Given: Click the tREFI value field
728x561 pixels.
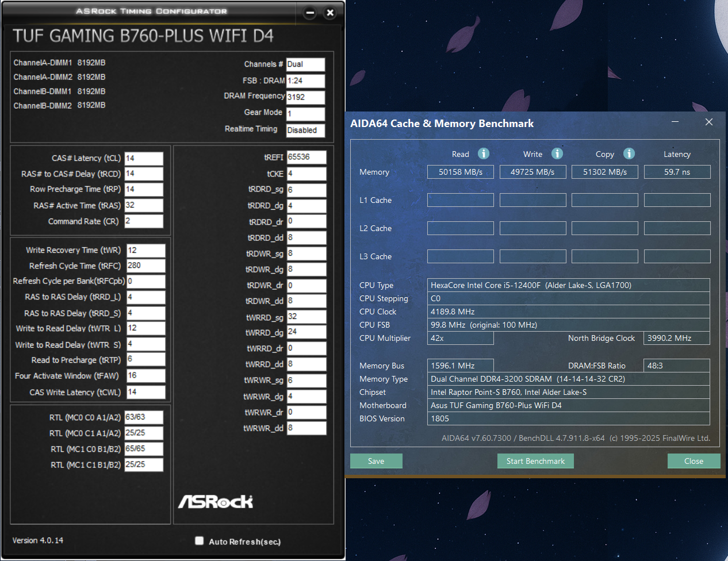Looking at the screenshot, I should (307, 157).
